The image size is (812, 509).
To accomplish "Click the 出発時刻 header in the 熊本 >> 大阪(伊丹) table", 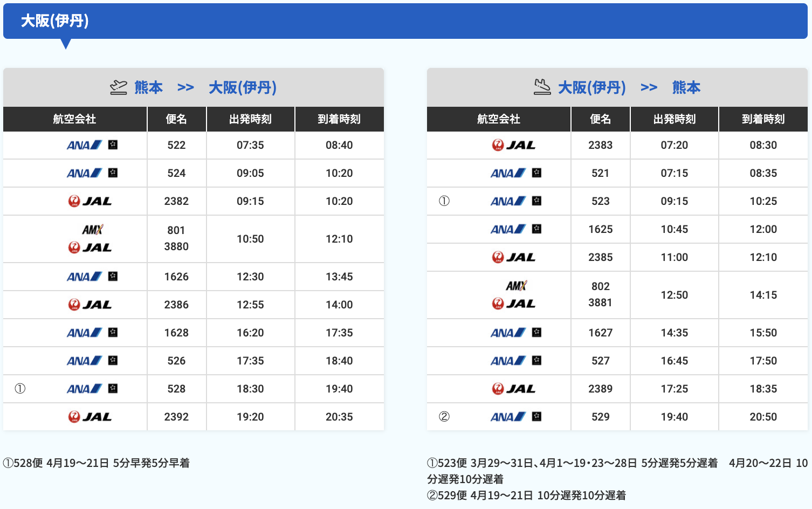I will (250, 119).
